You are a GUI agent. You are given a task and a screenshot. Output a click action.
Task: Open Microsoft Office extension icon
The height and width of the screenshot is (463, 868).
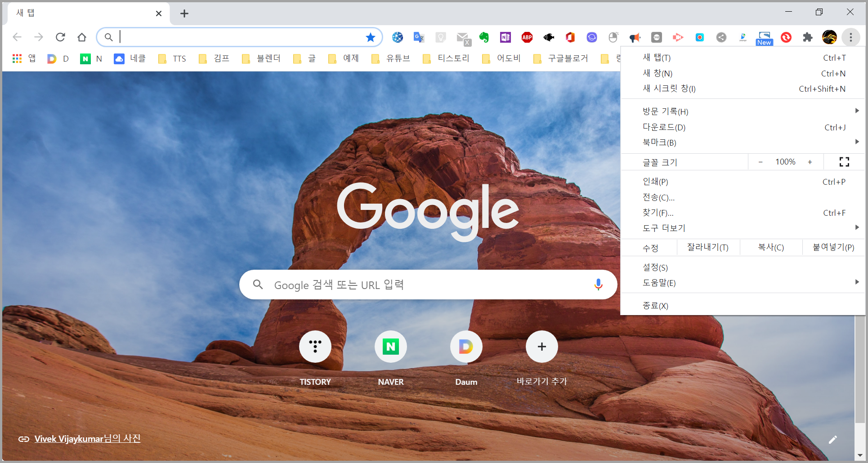click(x=570, y=37)
